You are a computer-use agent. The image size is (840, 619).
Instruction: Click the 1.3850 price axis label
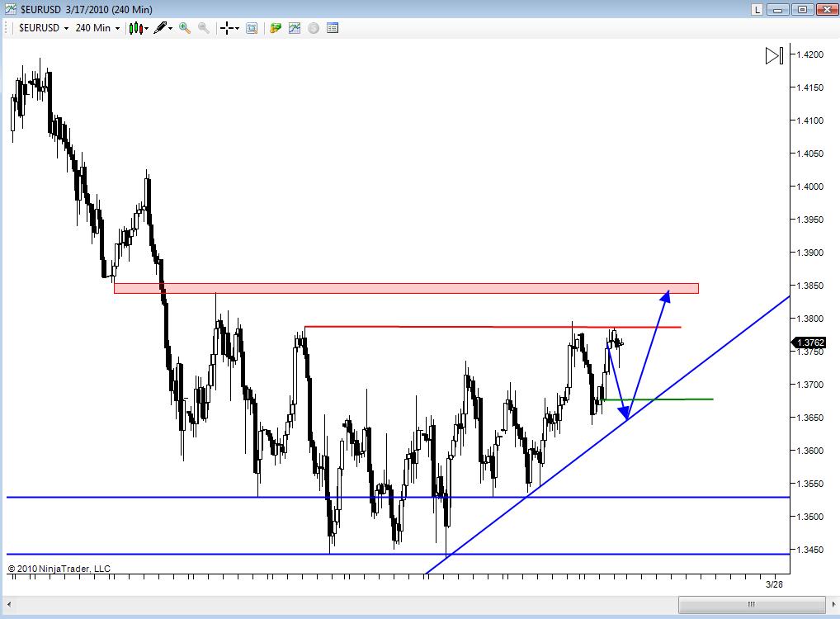click(809, 286)
